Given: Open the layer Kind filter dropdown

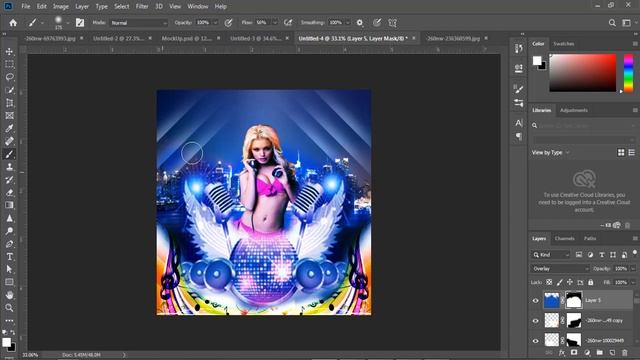Looking at the screenshot, I should click(550, 255).
